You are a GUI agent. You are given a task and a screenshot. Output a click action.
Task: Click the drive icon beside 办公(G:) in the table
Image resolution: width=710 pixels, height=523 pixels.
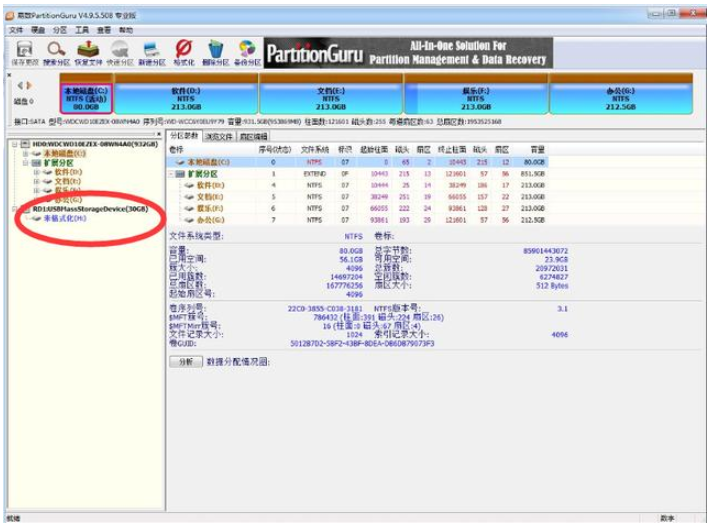tap(189, 220)
